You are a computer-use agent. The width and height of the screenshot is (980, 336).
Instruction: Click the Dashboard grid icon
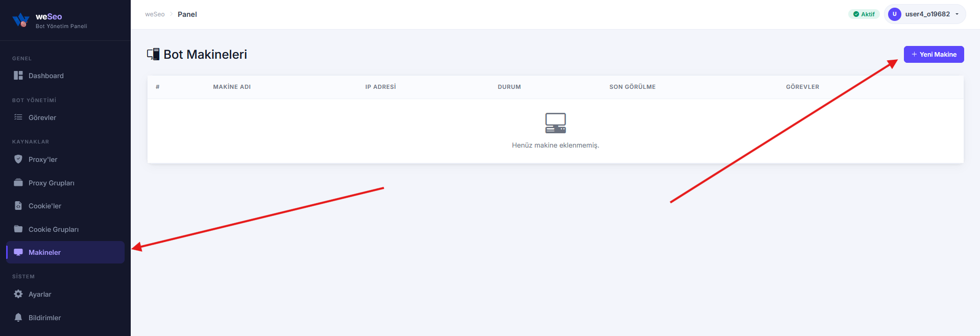(x=18, y=76)
